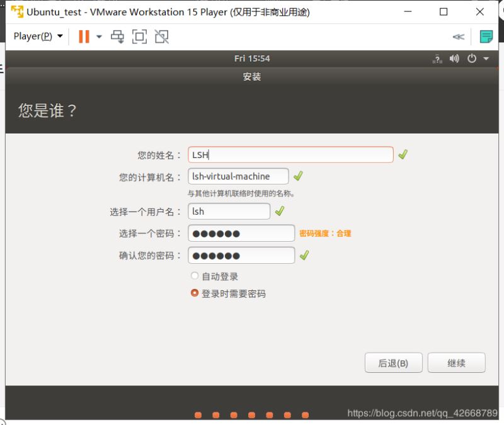Enter full screen mode
Image resolution: width=504 pixels, height=425 pixels.
click(x=139, y=36)
